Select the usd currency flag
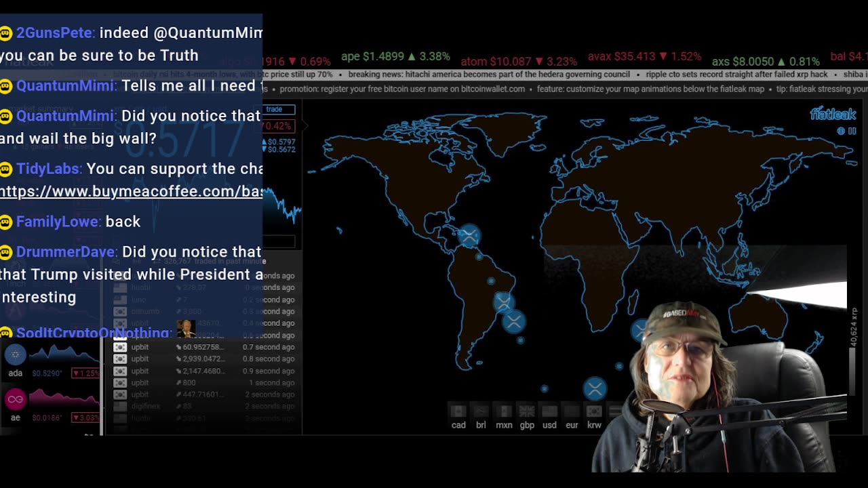The image size is (868, 488). (549, 411)
